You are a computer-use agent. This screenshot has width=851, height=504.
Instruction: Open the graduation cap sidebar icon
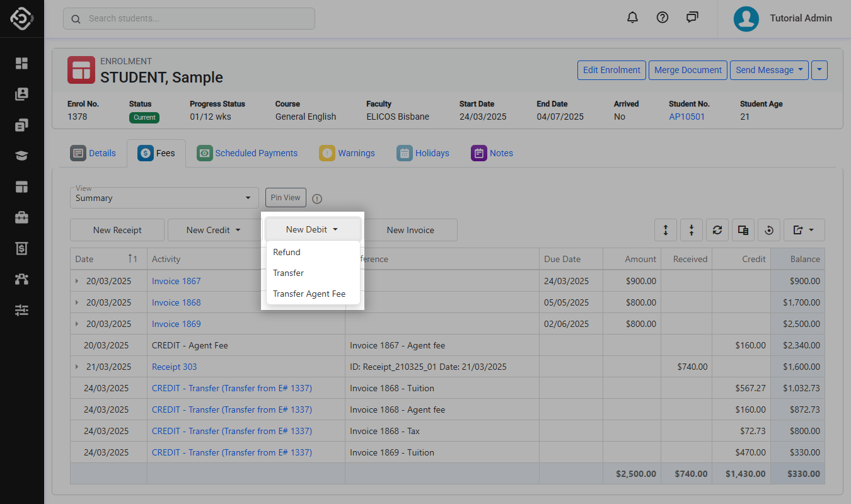point(22,156)
